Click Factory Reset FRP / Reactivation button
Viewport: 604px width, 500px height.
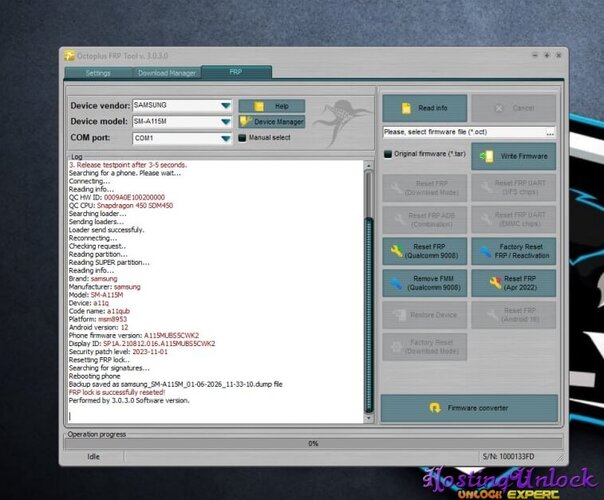click(x=513, y=251)
